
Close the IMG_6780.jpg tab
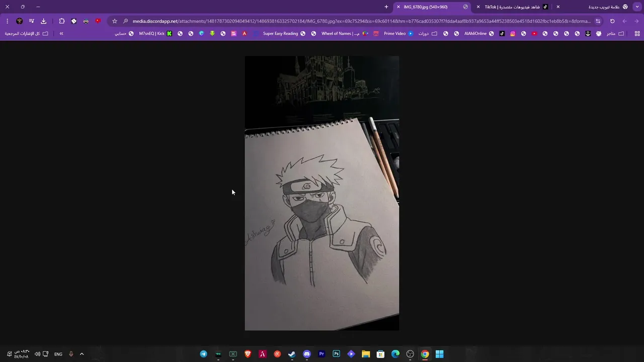398,7
